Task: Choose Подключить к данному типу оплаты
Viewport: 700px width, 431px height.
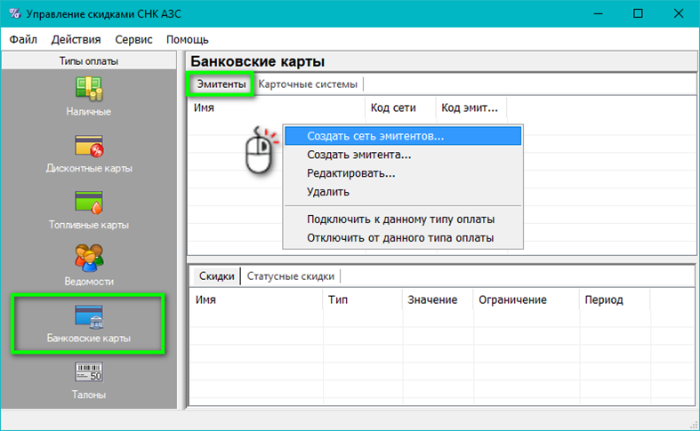Action: pyautogui.click(x=401, y=219)
